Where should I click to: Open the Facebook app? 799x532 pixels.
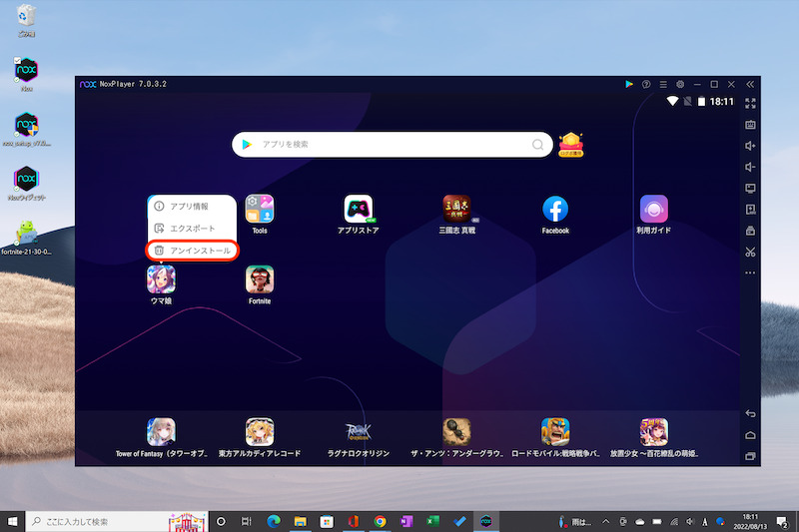(555, 210)
